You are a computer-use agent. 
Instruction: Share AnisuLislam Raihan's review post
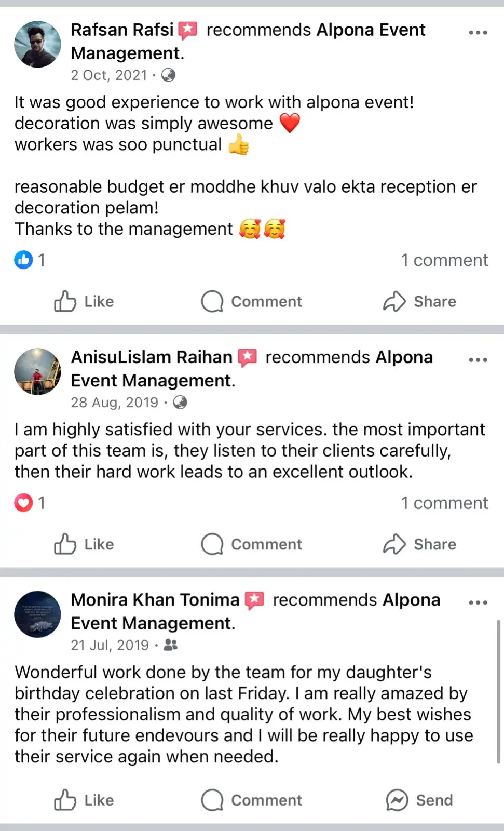419,544
